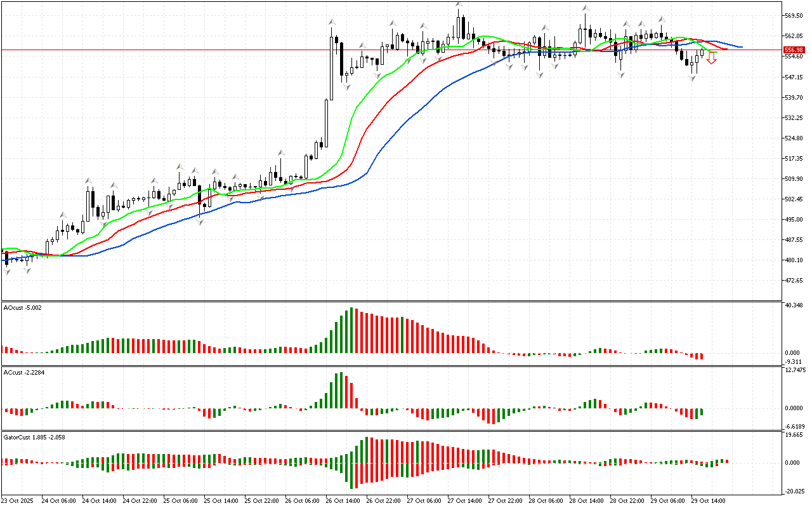Click the 569.50 price scale value
The height and width of the screenshot is (508, 812).
(794, 15)
